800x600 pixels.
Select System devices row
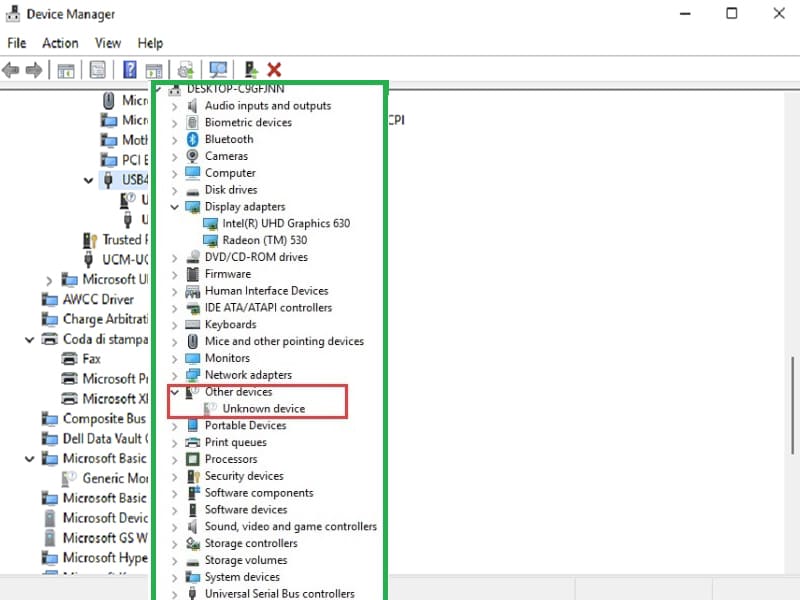tap(242, 577)
